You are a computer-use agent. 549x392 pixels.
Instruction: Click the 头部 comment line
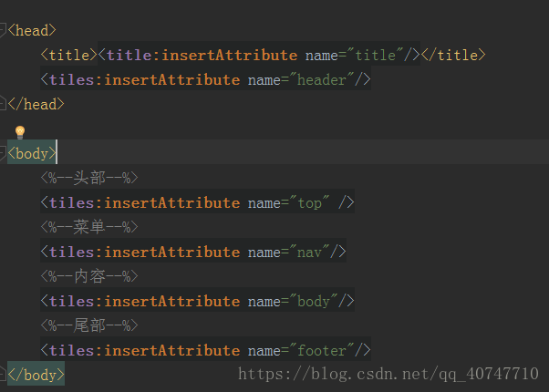89,178
